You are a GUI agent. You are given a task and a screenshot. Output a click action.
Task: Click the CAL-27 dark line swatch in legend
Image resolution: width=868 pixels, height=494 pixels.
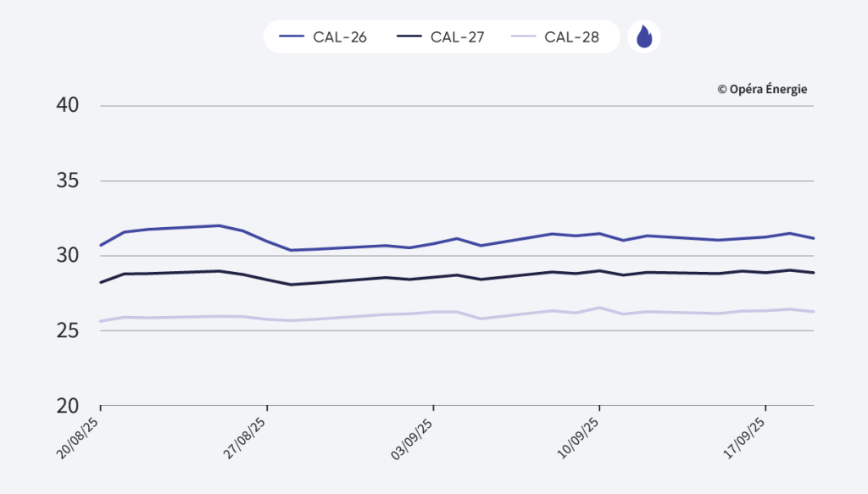(x=409, y=37)
